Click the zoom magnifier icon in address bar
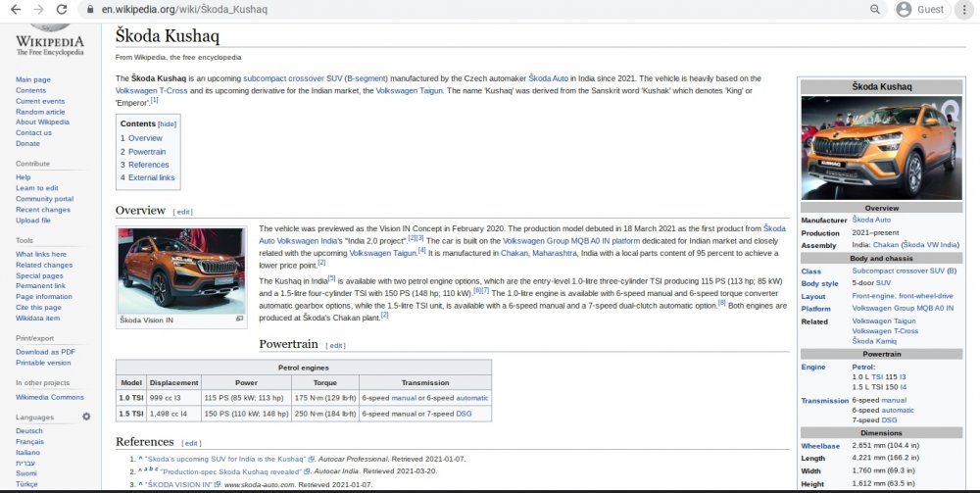This screenshot has height=493, width=980. [875, 10]
